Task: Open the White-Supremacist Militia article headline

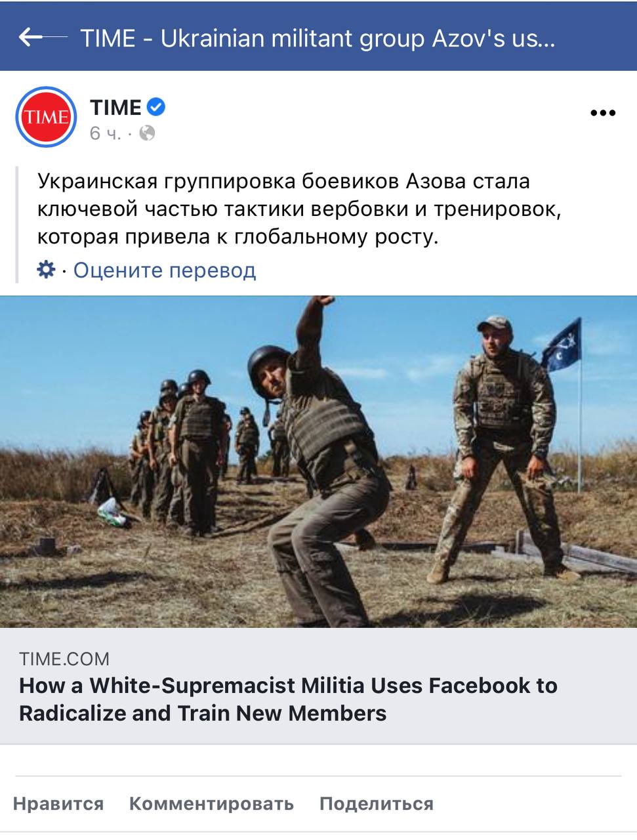Action: (x=288, y=699)
